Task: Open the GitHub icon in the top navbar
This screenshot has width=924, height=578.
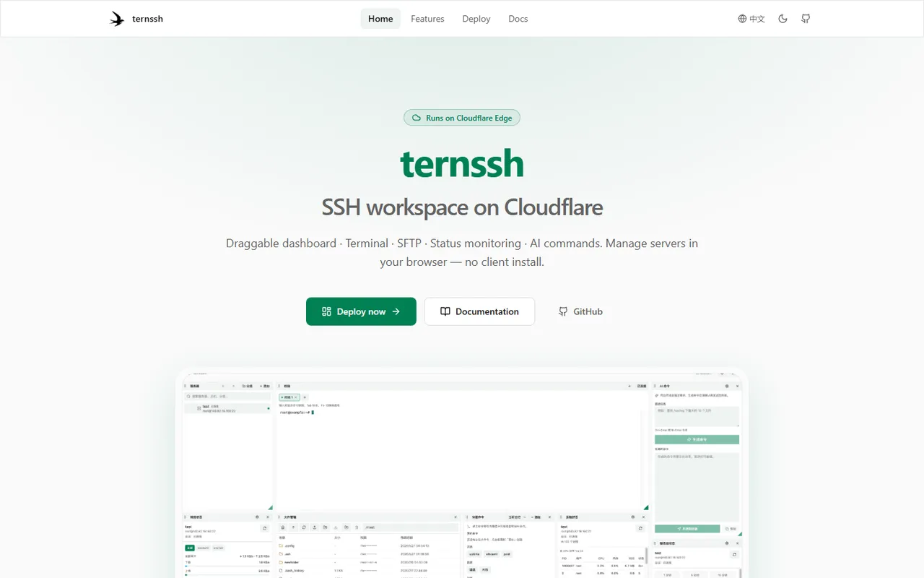Action: pyautogui.click(x=806, y=19)
